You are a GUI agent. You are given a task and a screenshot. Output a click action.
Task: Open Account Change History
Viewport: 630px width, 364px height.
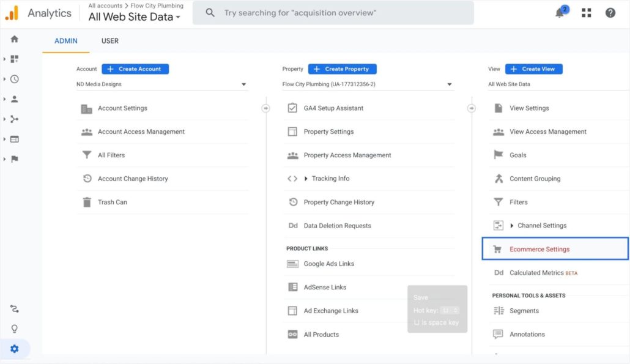pyautogui.click(x=133, y=179)
